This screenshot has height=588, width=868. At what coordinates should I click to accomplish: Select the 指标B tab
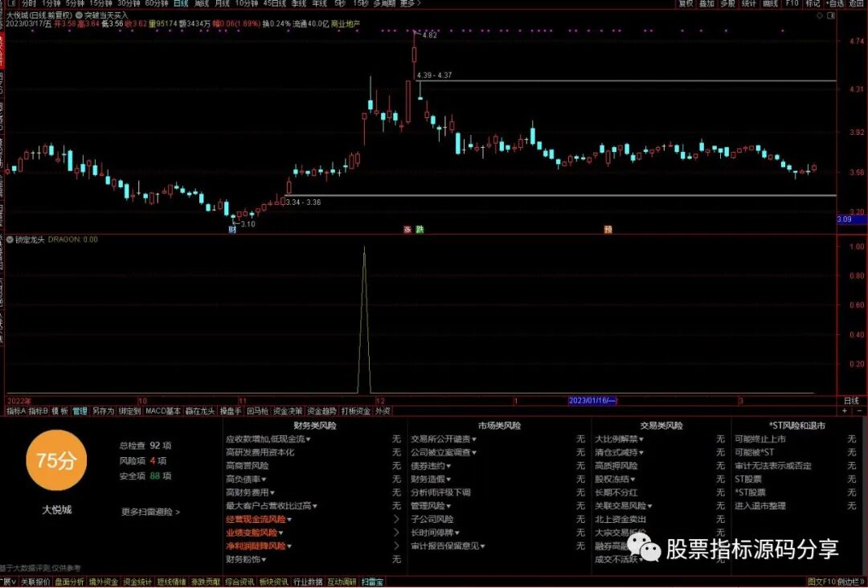39,411
